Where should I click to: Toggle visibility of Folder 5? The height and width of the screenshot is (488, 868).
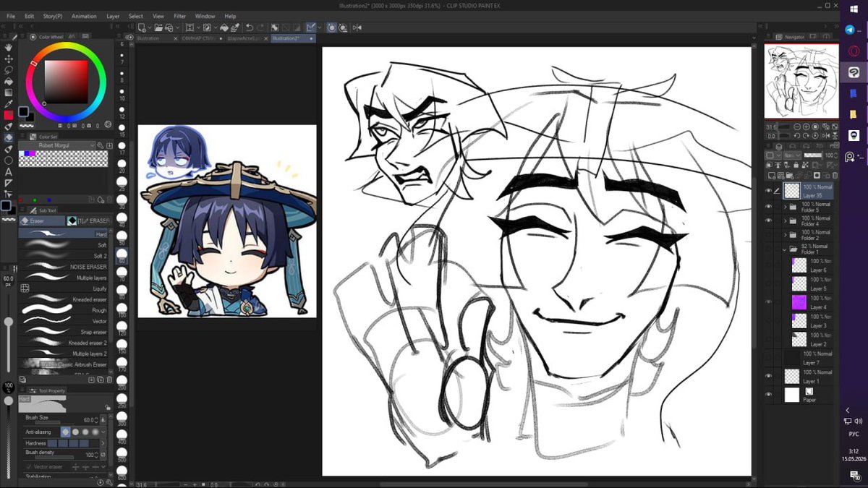pyautogui.click(x=769, y=207)
